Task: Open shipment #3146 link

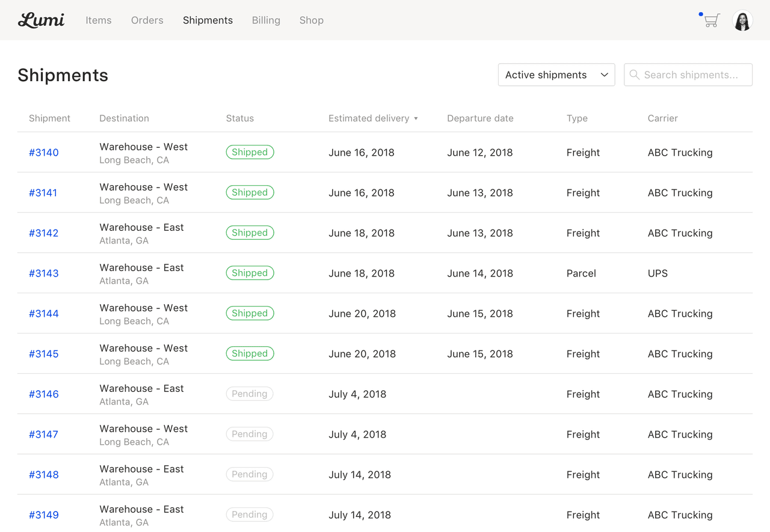Action: [44, 394]
